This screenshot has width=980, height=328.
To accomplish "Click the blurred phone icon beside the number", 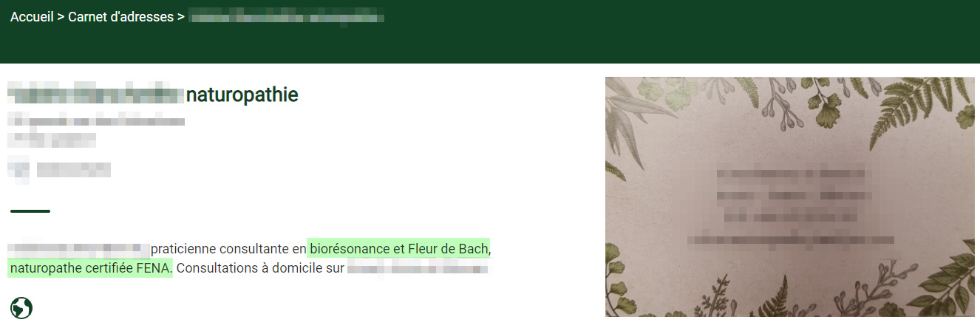I will point(18,170).
